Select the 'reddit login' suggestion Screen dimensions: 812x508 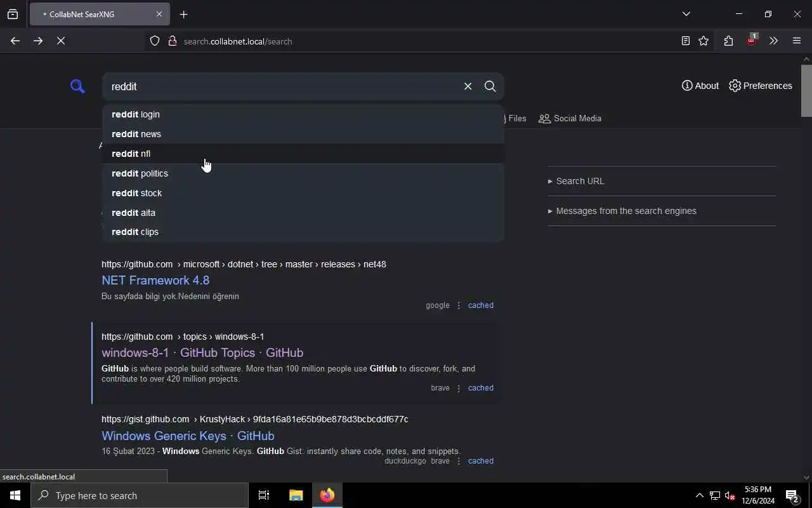point(303,114)
